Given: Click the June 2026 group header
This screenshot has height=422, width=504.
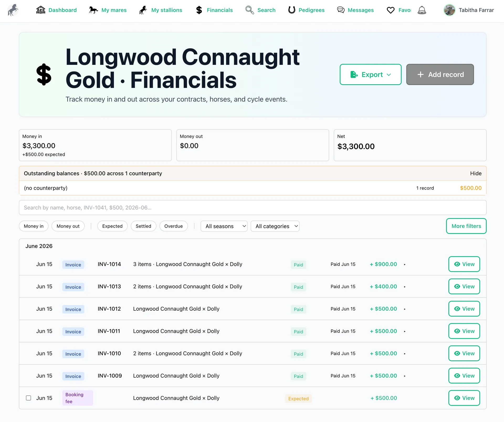Looking at the screenshot, I should click(39, 246).
